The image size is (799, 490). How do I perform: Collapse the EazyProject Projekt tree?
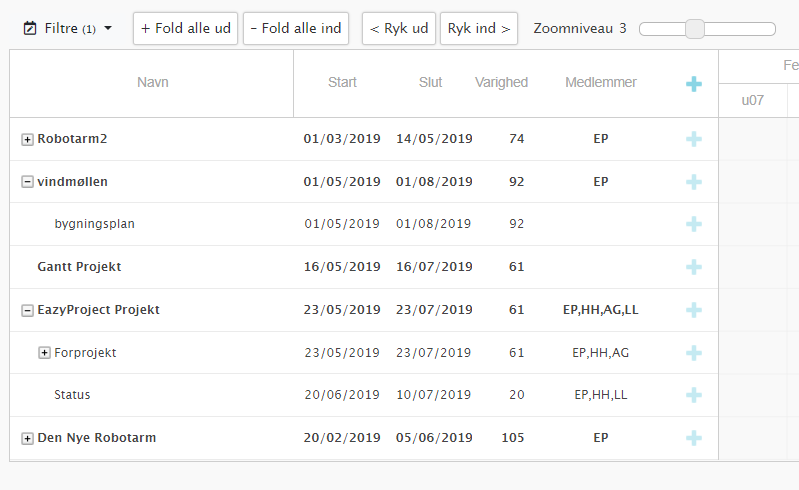pos(27,310)
